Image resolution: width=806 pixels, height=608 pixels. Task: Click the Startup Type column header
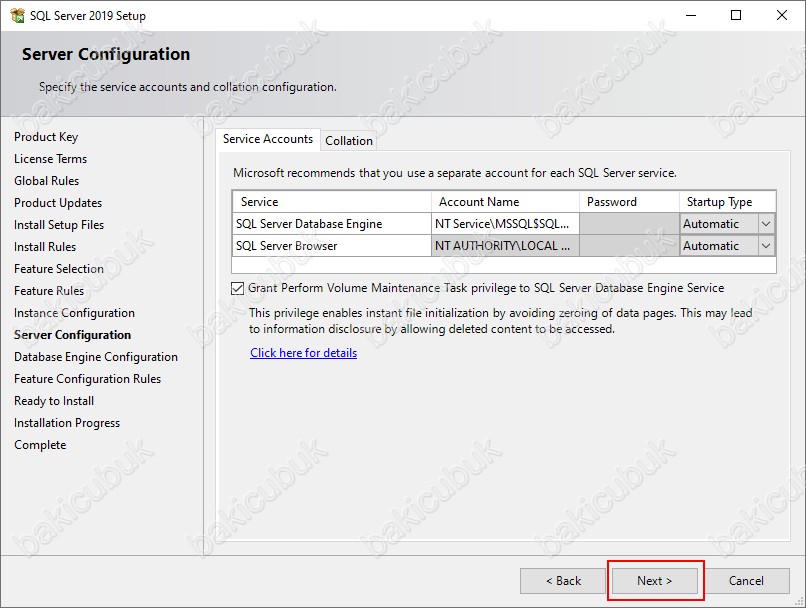pos(727,202)
